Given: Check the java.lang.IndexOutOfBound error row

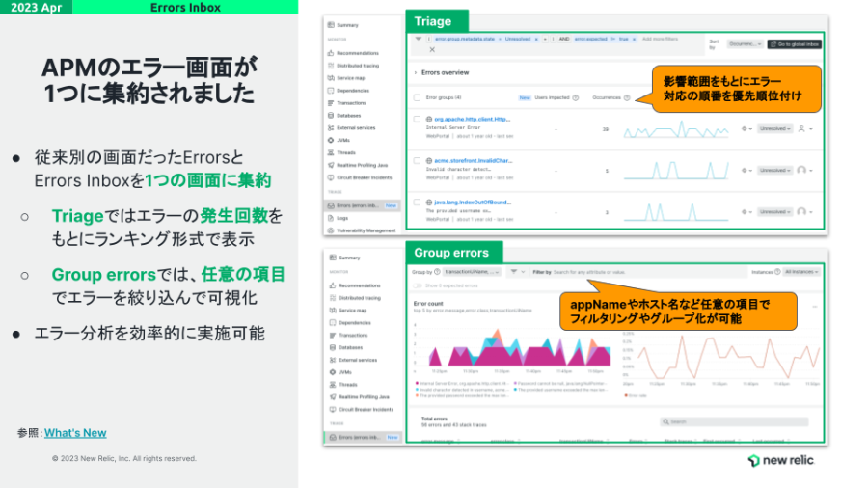Looking at the screenshot, I should (x=417, y=202).
